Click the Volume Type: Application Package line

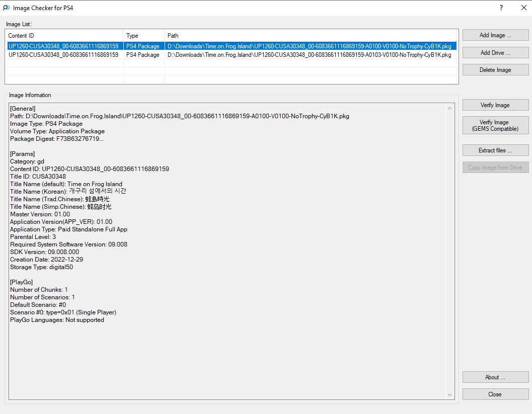coord(57,131)
